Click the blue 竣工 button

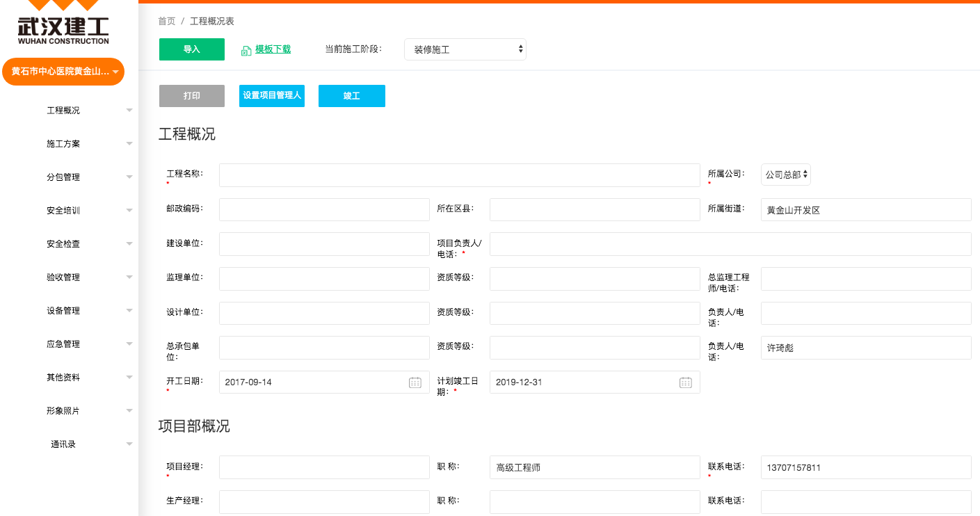[x=352, y=96]
